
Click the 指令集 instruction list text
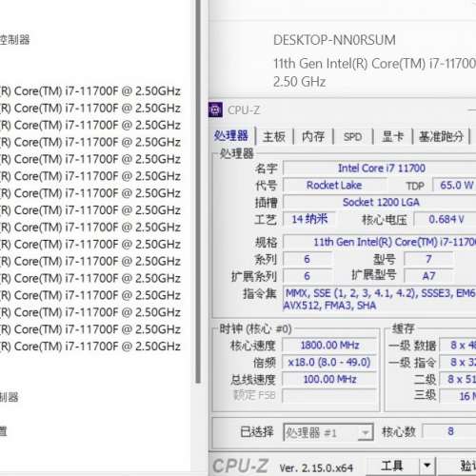(380, 299)
